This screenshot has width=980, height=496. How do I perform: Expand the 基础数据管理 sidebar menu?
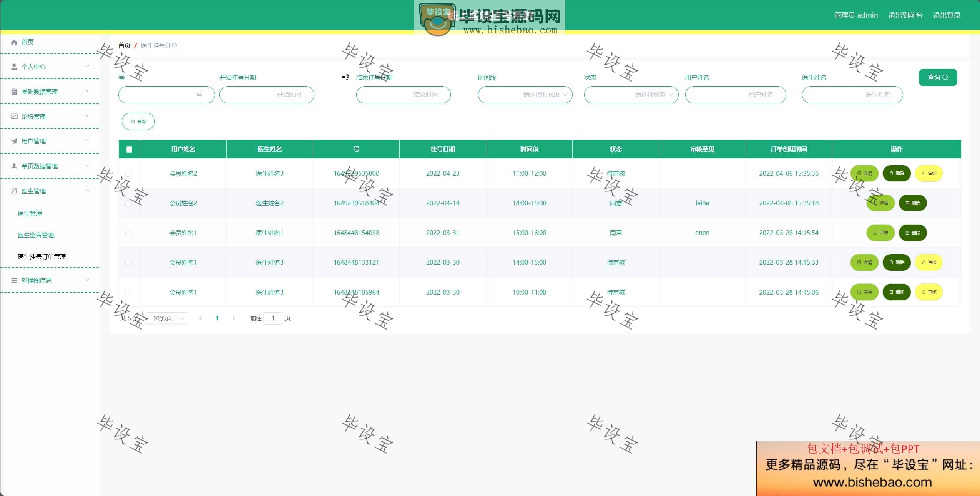point(50,92)
